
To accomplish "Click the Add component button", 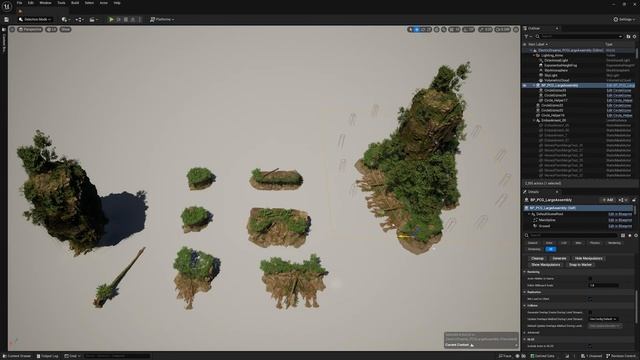I will 607,200.
